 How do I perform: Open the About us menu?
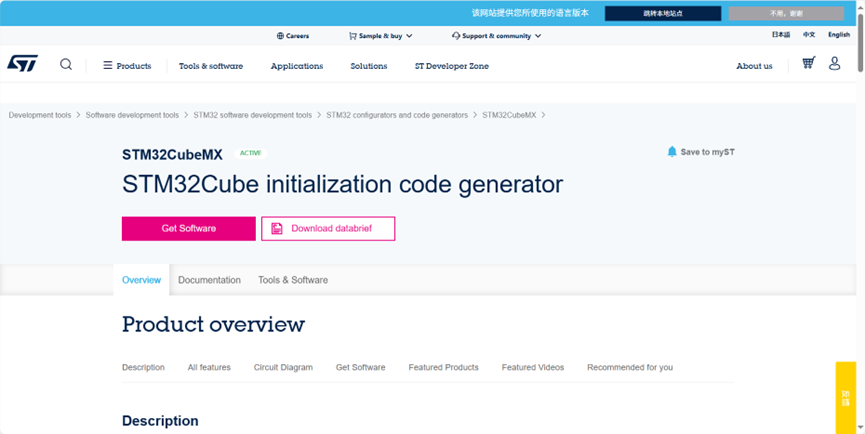[x=754, y=66]
